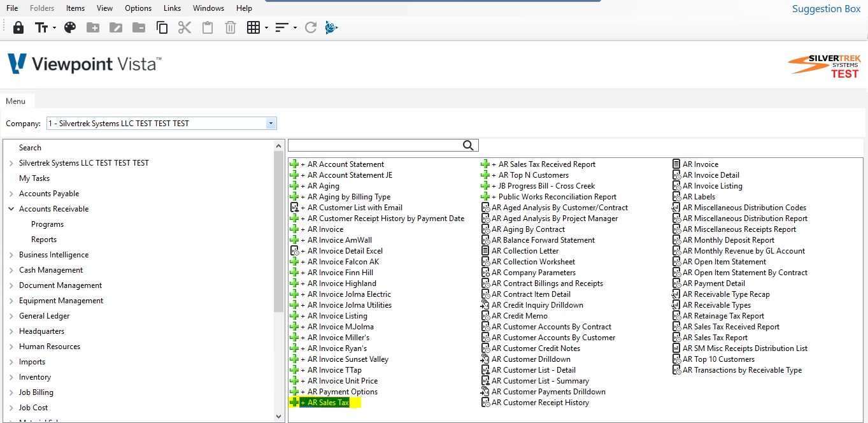The image size is (868, 423).
Task: Click the sort lines icon
Action: tap(282, 27)
